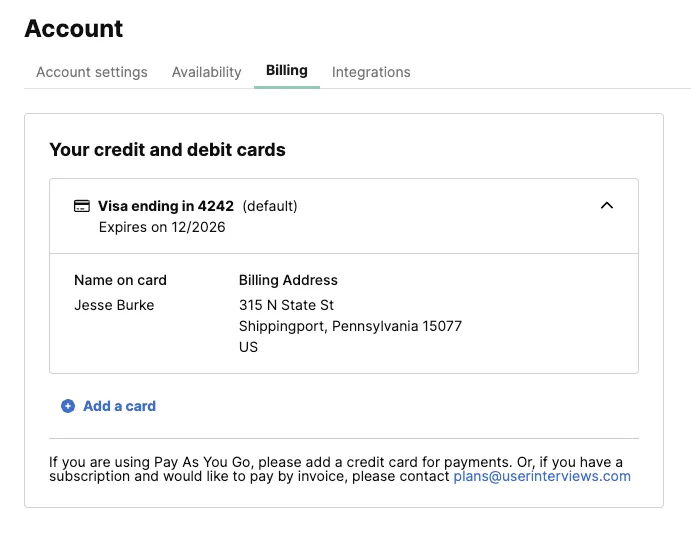Switch to the Availability tab
This screenshot has width=691, height=534.
(207, 72)
